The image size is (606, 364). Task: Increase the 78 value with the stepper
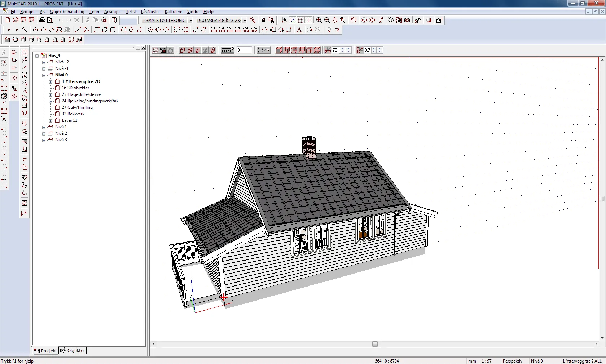pyautogui.click(x=343, y=49)
